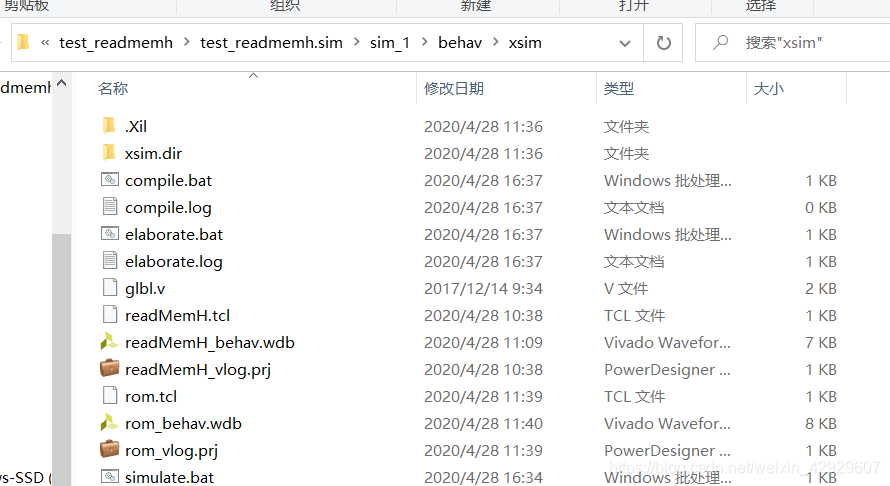The height and width of the screenshot is (486, 890).
Task: Click the 2020/4/28 11:40 date cell
Action: (x=483, y=424)
